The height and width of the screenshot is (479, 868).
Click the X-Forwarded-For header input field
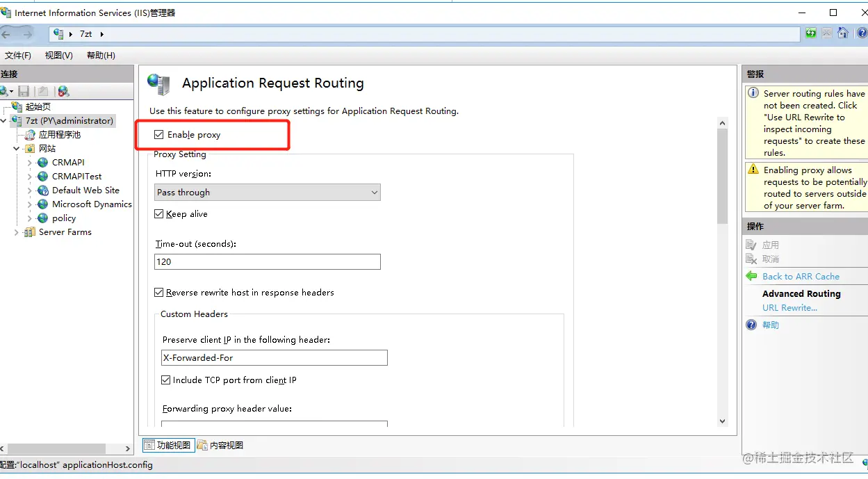coord(275,357)
